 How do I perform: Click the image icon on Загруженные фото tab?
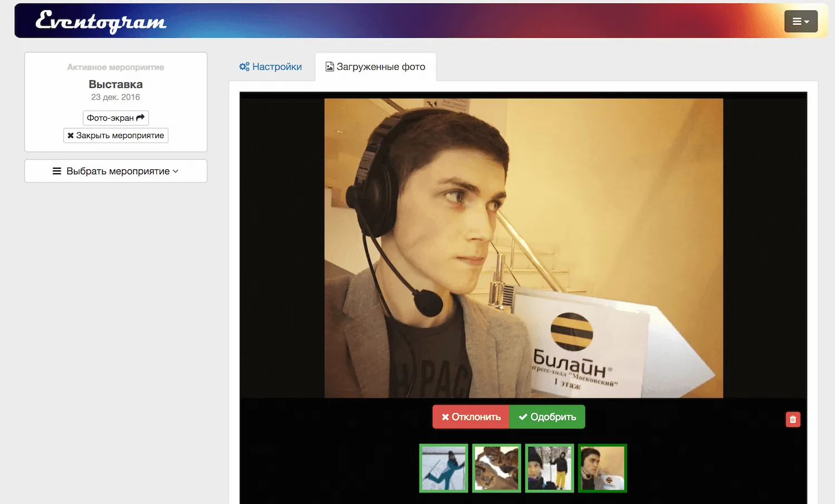coord(330,67)
